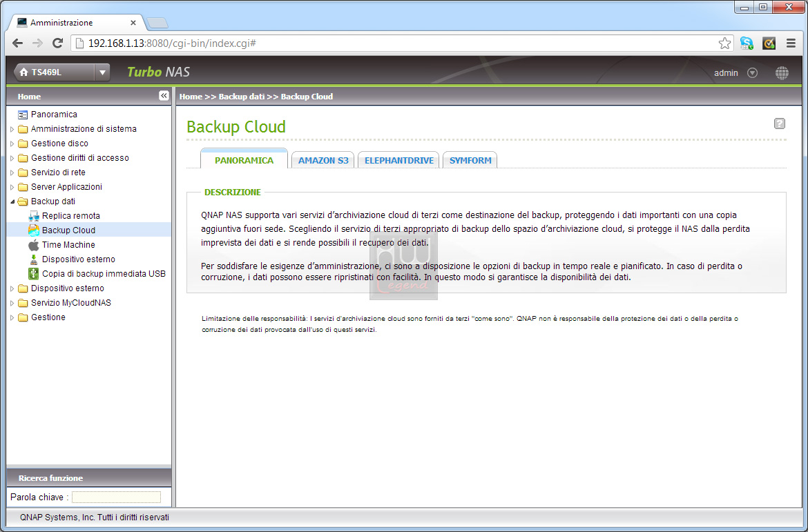The width and height of the screenshot is (808, 532).
Task: Open the TS469L server dropdown arrow
Action: (x=102, y=72)
